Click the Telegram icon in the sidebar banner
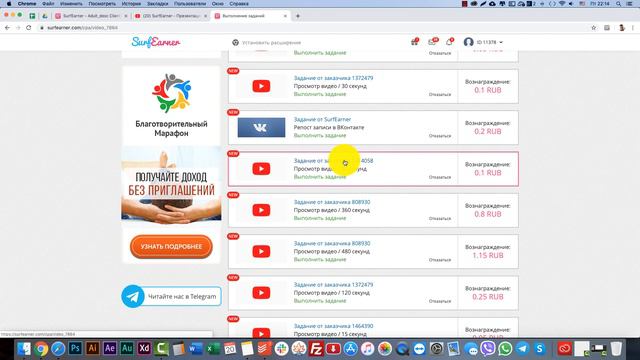Viewport: 640px width, 360px height. 133,296
